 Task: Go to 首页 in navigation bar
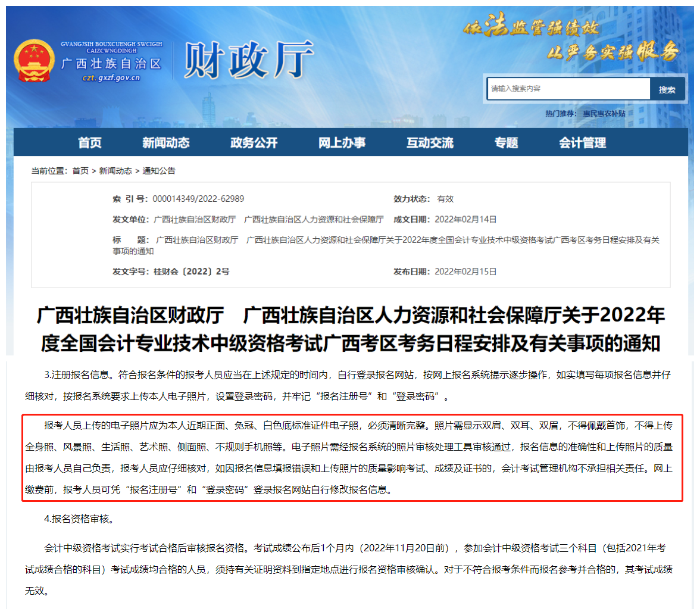point(90,143)
